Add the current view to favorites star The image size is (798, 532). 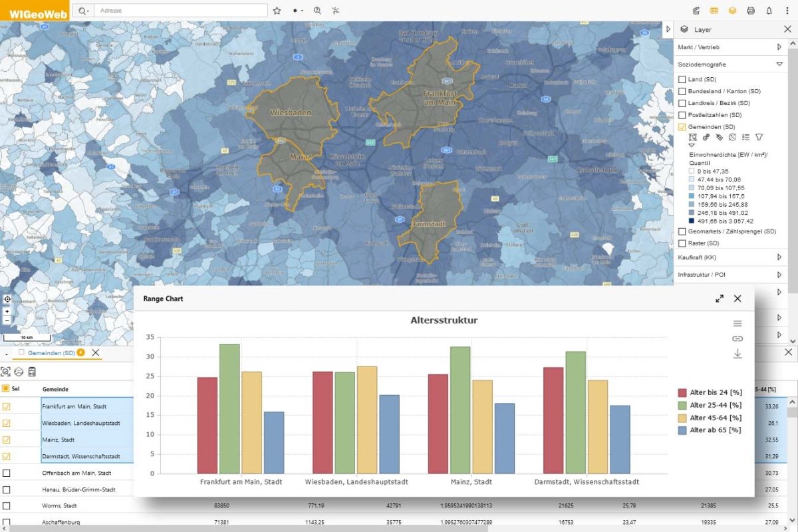pos(277,11)
